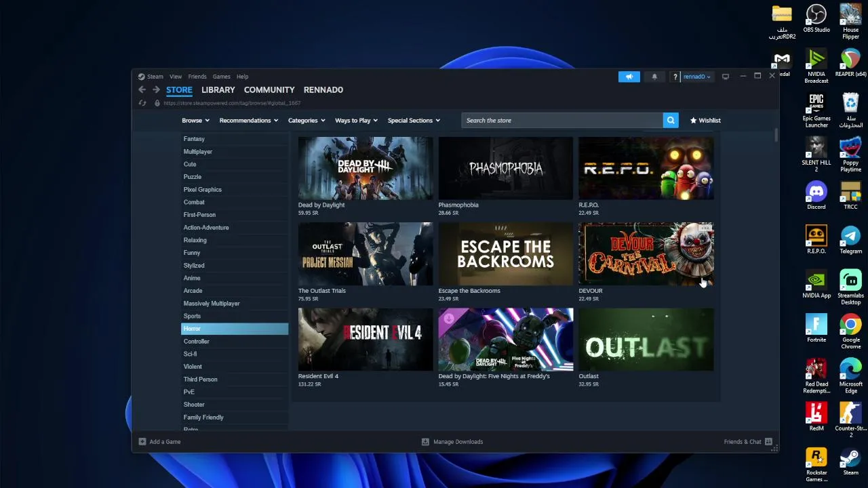Open Streamlabs Desktop shortcut
This screenshot has width=868, height=488.
pos(850,287)
